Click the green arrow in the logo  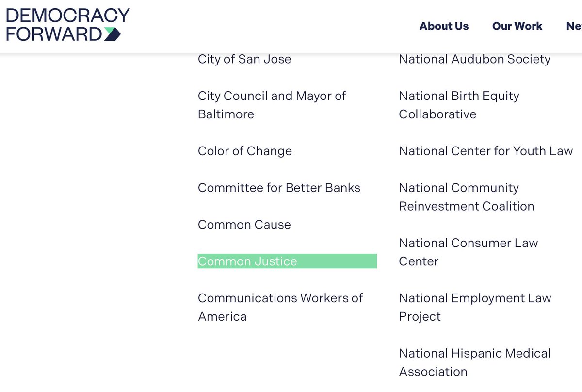tap(112, 34)
